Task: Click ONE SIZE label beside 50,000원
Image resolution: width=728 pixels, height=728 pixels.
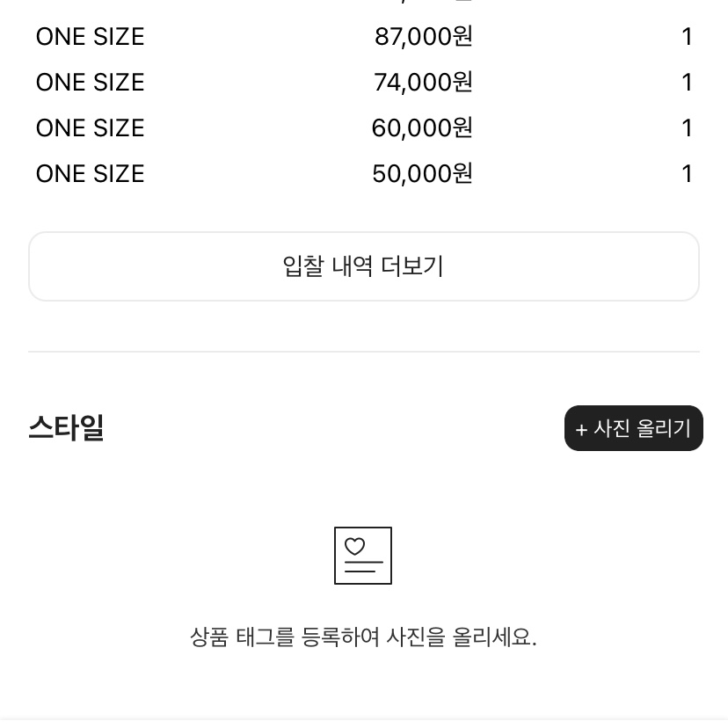Action: (x=90, y=173)
